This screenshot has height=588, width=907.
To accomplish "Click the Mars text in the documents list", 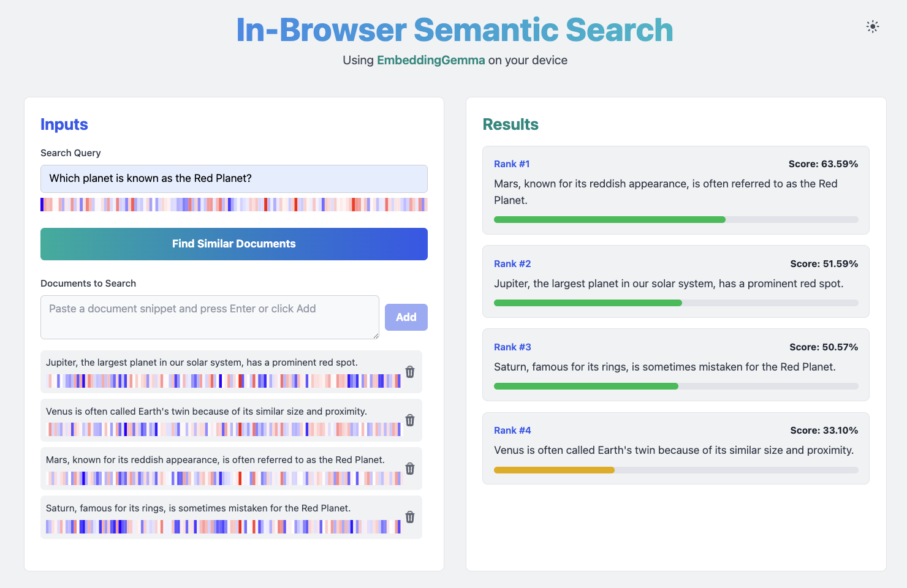I will pyautogui.click(x=215, y=460).
